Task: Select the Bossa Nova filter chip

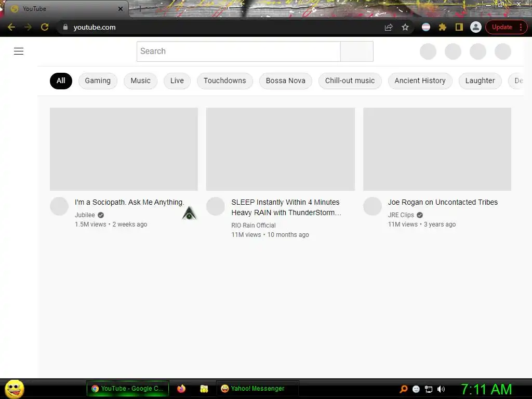Action: (286, 81)
